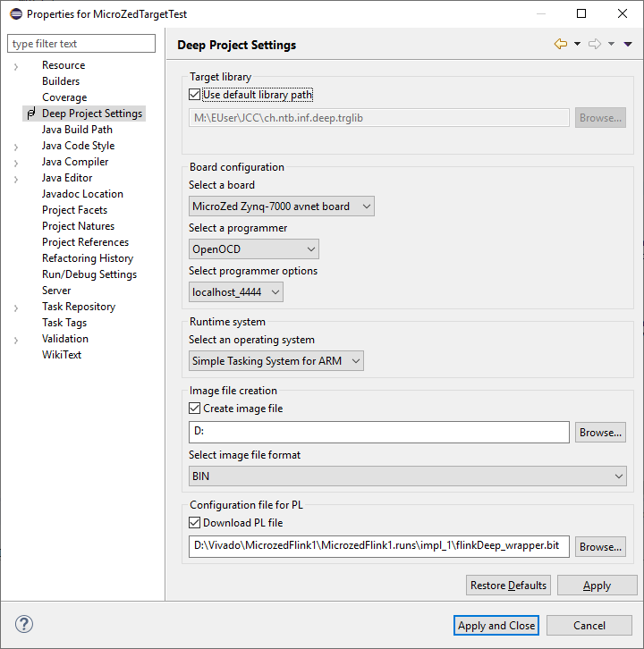This screenshot has width=644, height=649.
Task: Click the help question mark icon
Action: 24,625
